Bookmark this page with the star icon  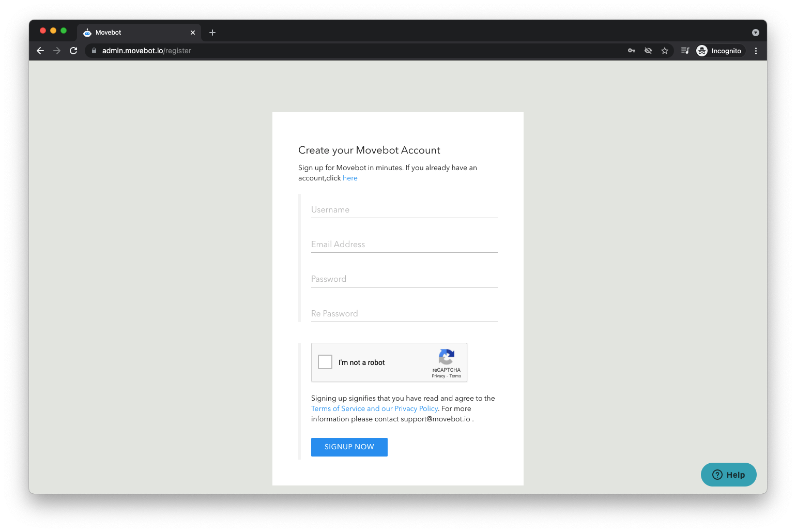coord(665,51)
